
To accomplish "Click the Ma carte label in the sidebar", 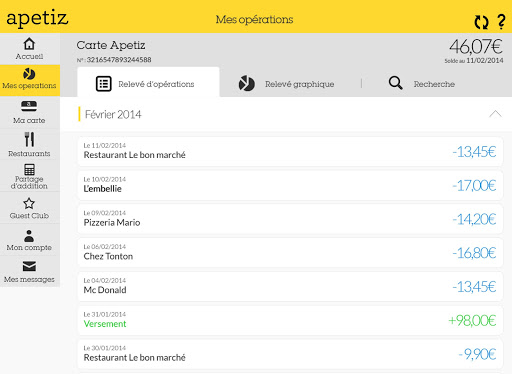I will point(29,120).
